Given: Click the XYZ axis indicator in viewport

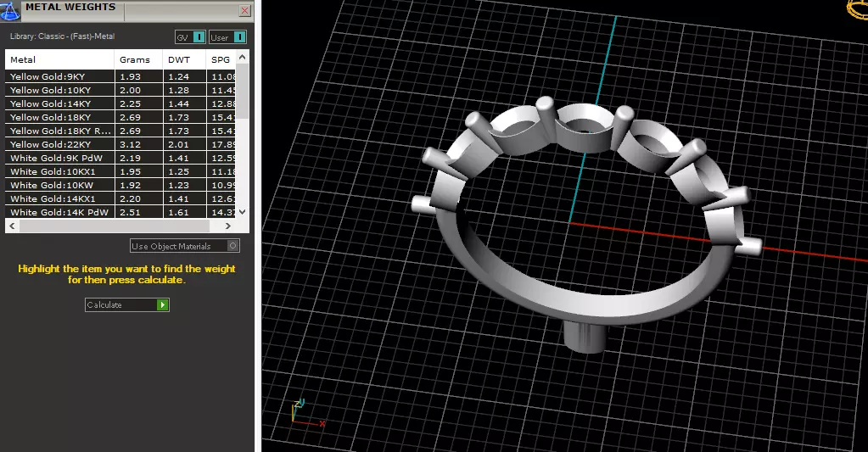Looking at the screenshot, I should coord(307,413).
